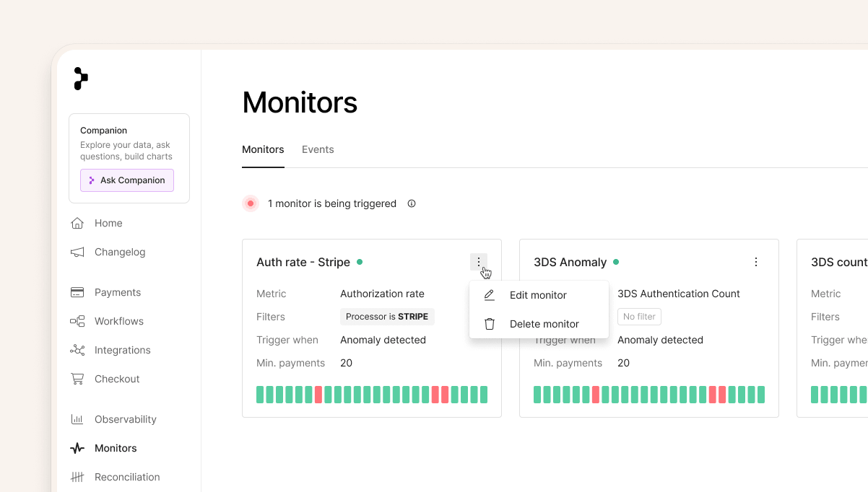Switch to the Events tab
The width and height of the screenshot is (868, 492).
pyautogui.click(x=318, y=149)
